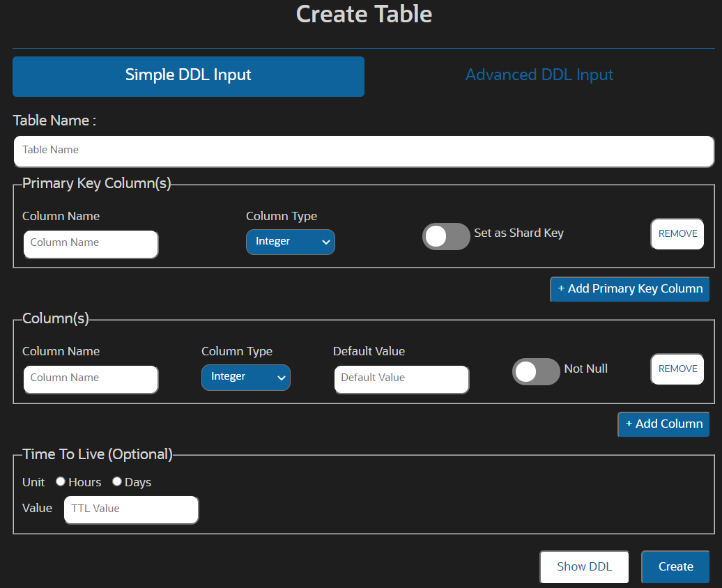The image size is (722, 588).
Task: Click Add Primary Key Column
Action: (x=629, y=288)
